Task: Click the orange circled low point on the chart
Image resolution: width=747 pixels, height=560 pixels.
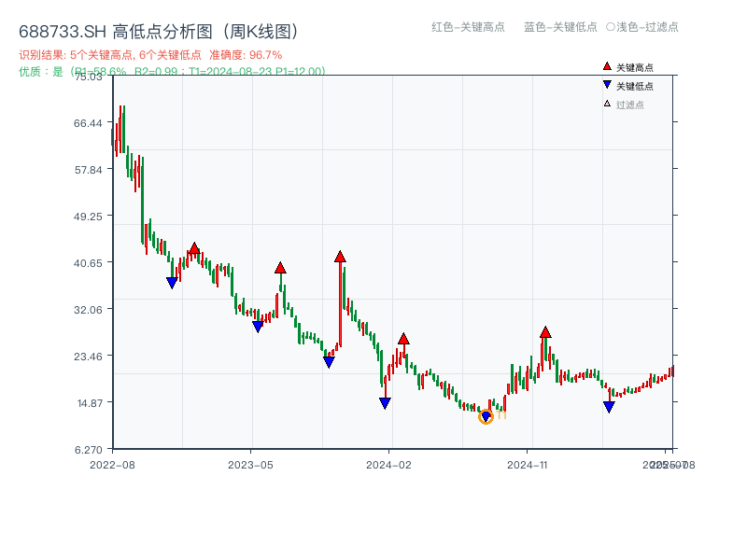Action: tap(486, 416)
